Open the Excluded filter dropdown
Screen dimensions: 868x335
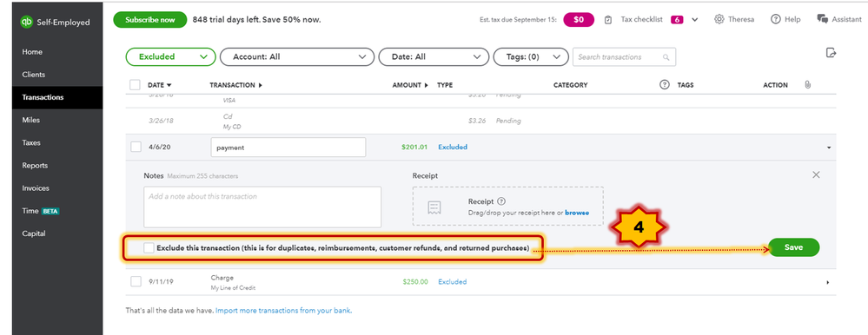click(170, 57)
